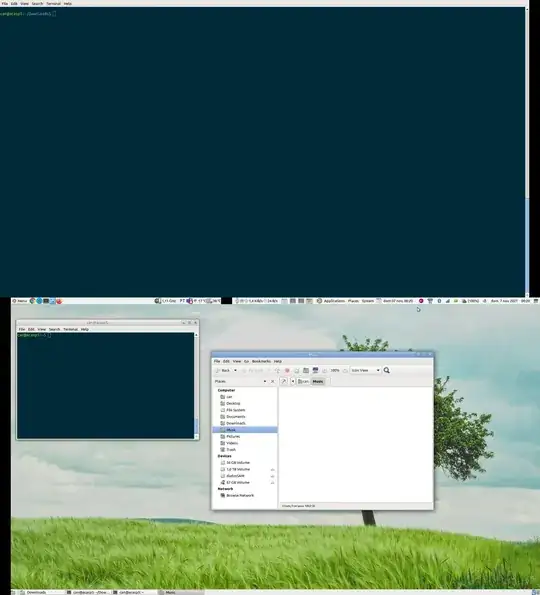540x595 pixels.
Task: Close the Places sidebar with X
Action: tap(272, 381)
